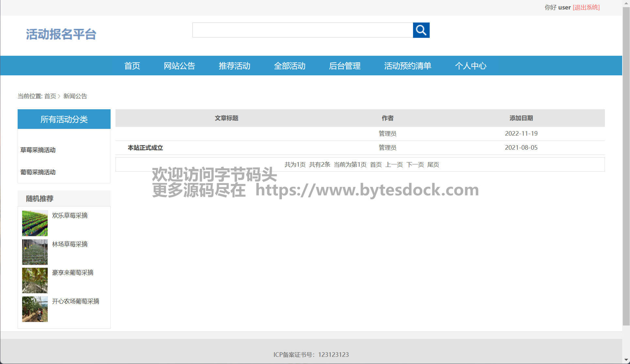
Task: Click the 欢乐草莓采摘 thumbnail image
Action: [35, 223]
